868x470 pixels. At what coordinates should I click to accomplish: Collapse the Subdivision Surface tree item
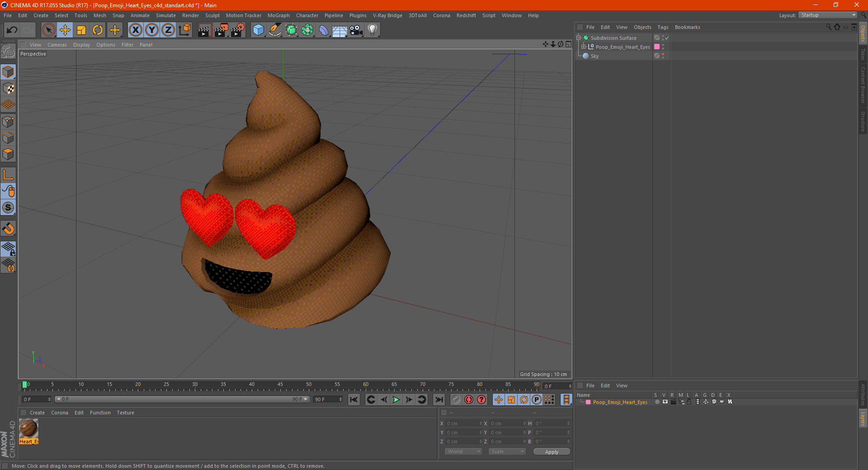[579, 38]
